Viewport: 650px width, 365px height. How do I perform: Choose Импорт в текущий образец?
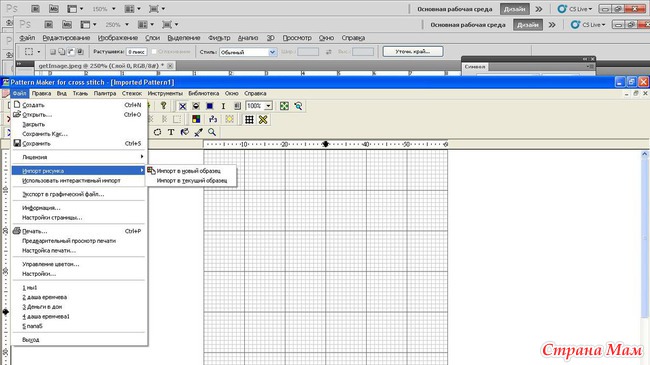point(192,181)
